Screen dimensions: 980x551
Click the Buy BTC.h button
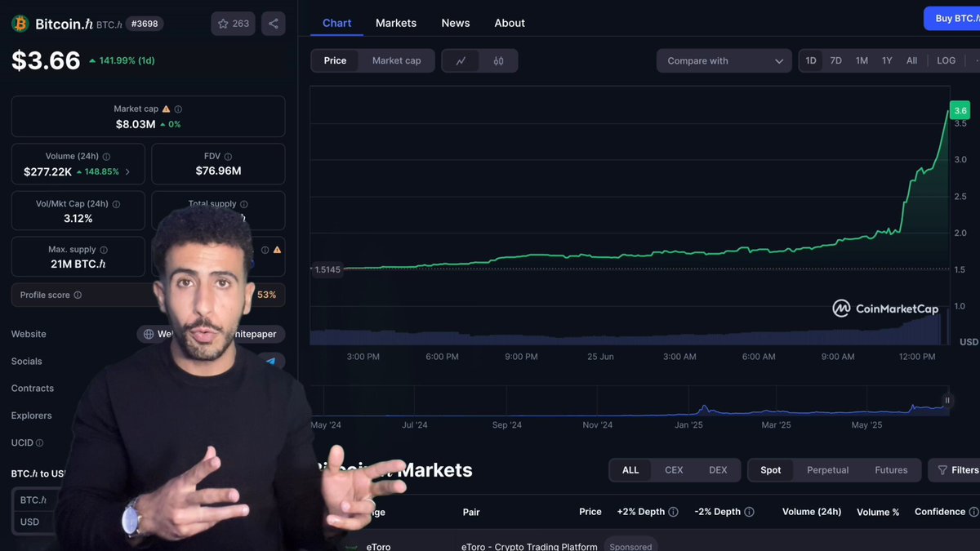coord(952,19)
